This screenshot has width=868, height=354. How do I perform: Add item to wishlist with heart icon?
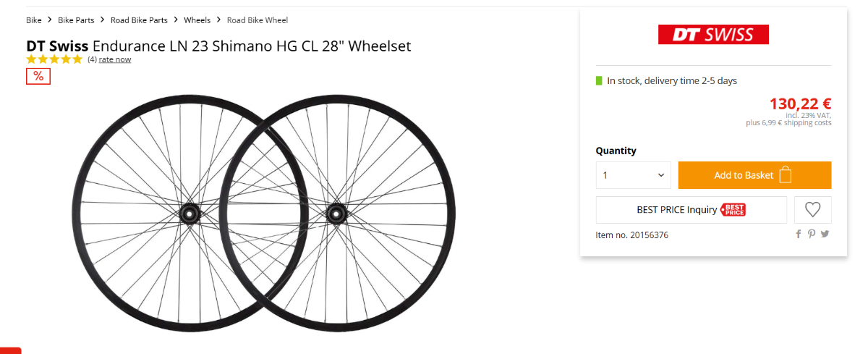pyautogui.click(x=813, y=210)
